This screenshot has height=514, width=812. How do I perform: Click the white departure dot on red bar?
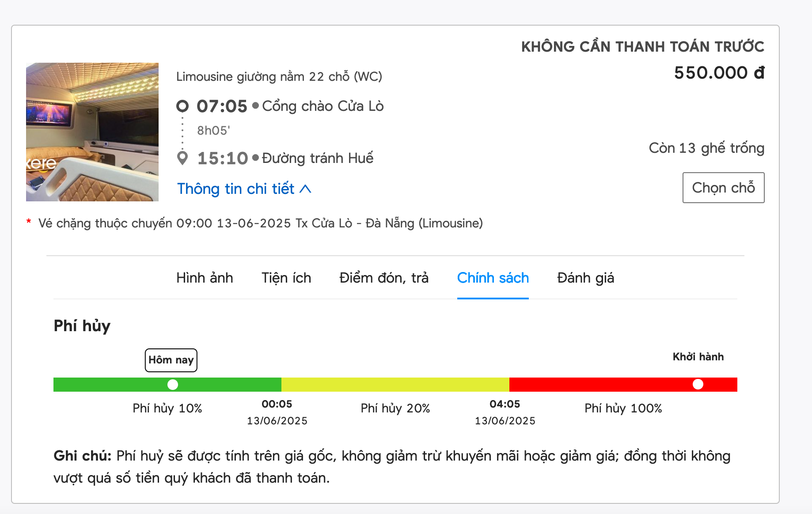(x=698, y=384)
